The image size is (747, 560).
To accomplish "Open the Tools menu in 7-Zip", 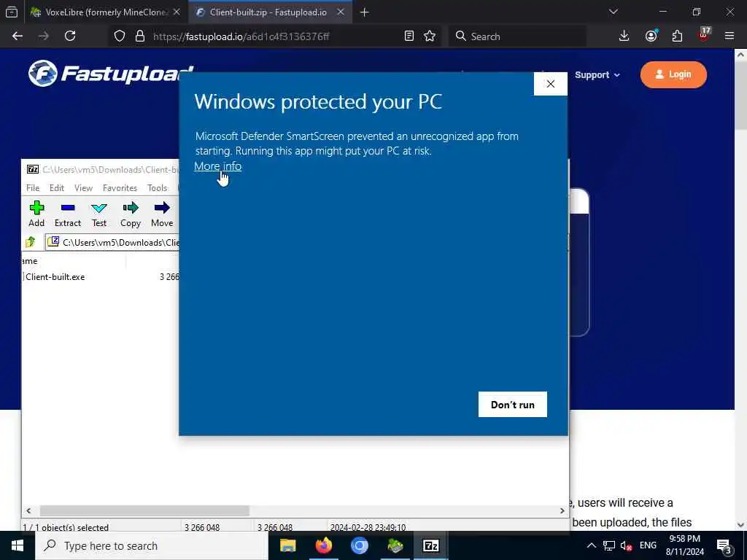I will [x=158, y=188].
